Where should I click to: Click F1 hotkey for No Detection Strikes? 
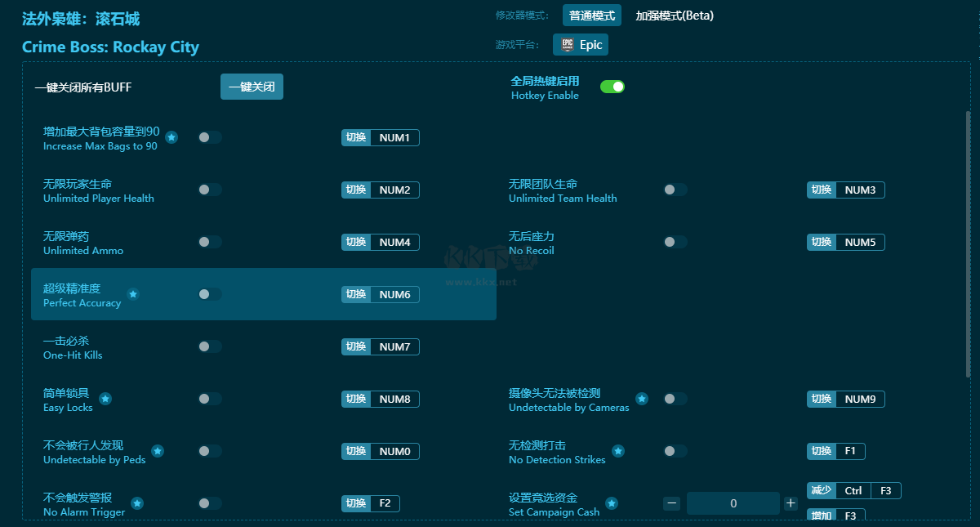point(836,451)
